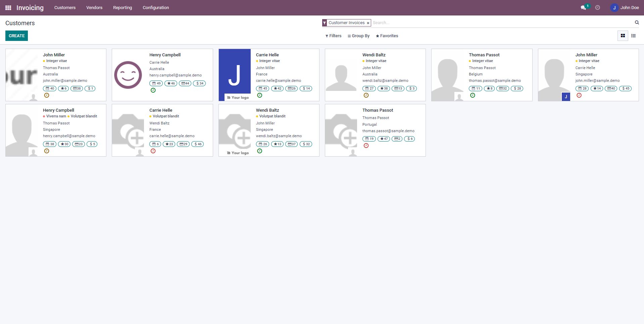This screenshot has width=644, height=324.
Task: Click the search magnifier icon
Action: tap(637, 22)
